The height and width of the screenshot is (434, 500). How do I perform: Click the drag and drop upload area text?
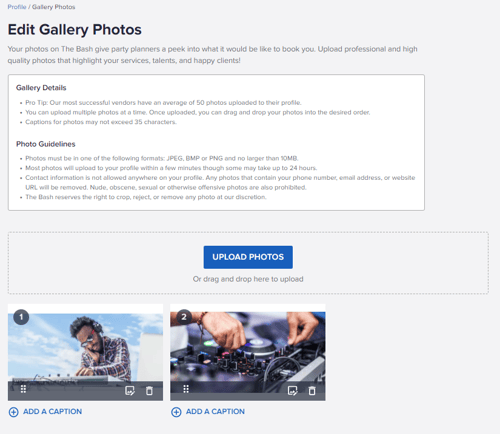coord(248,279)
